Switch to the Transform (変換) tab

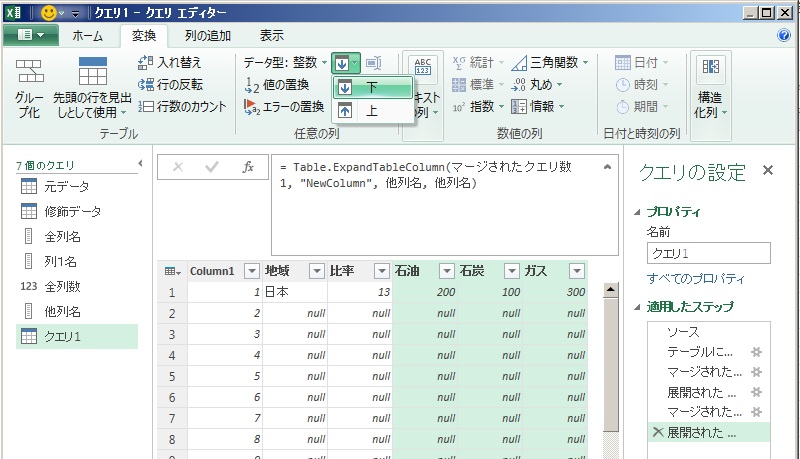coord(144,36)
